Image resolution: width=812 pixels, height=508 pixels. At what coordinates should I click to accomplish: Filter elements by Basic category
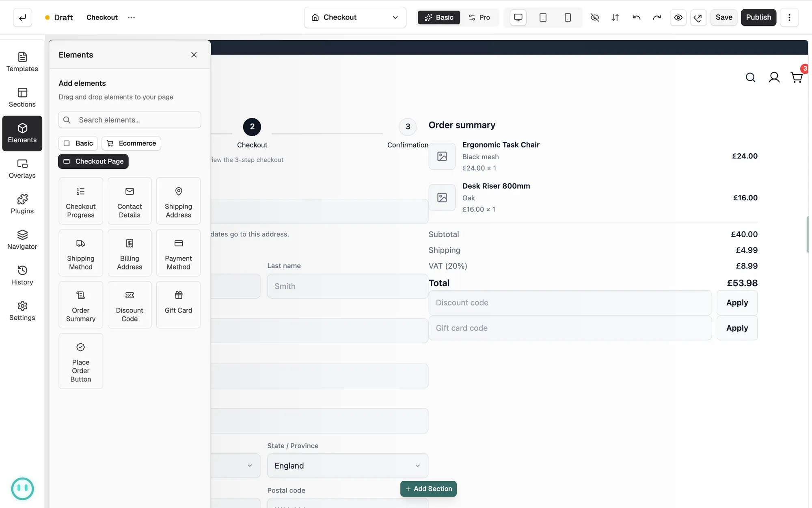coord(78,143)
